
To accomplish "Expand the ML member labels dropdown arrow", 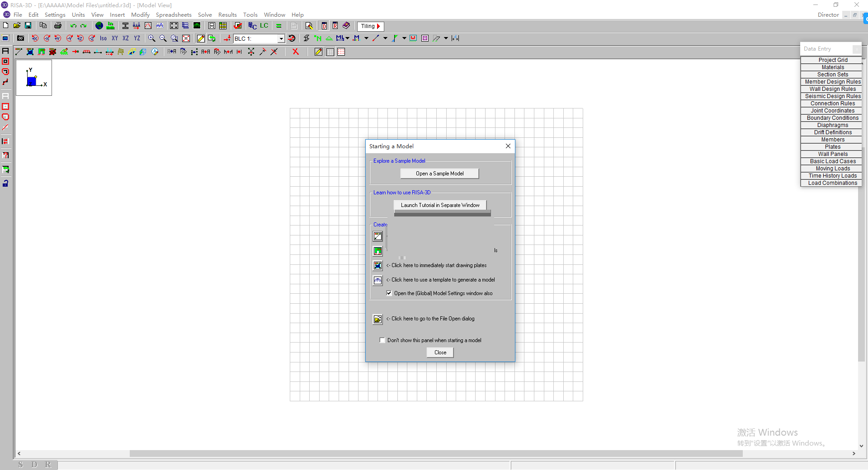I will [x=347, y=38].
